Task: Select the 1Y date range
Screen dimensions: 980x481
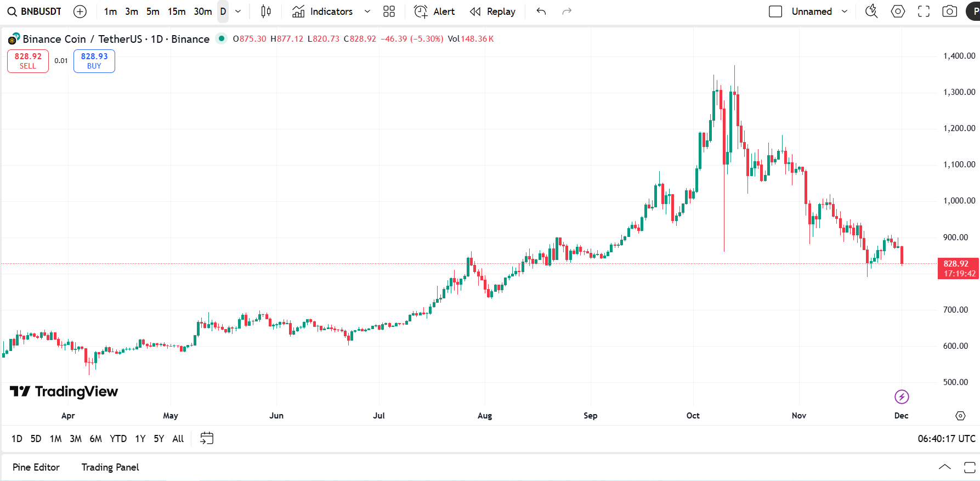Action: click(x=140, y=438)
